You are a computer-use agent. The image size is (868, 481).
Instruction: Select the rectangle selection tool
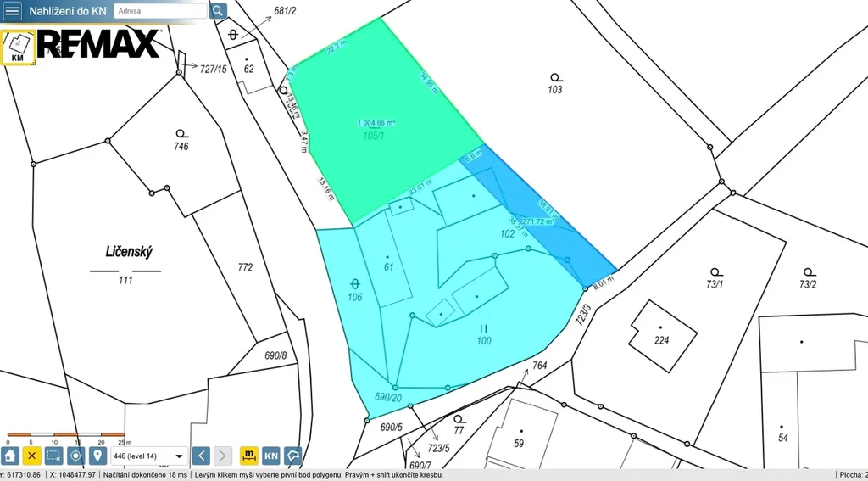tap(53, 456)
